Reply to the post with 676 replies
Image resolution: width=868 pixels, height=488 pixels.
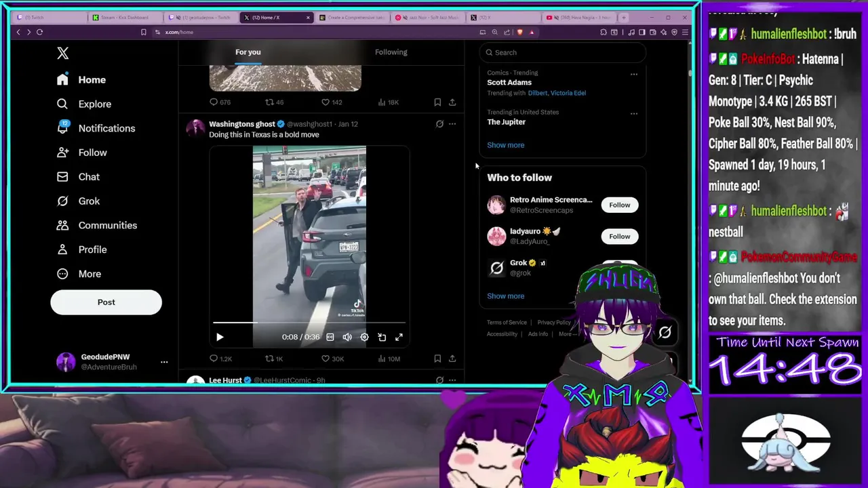220,102
